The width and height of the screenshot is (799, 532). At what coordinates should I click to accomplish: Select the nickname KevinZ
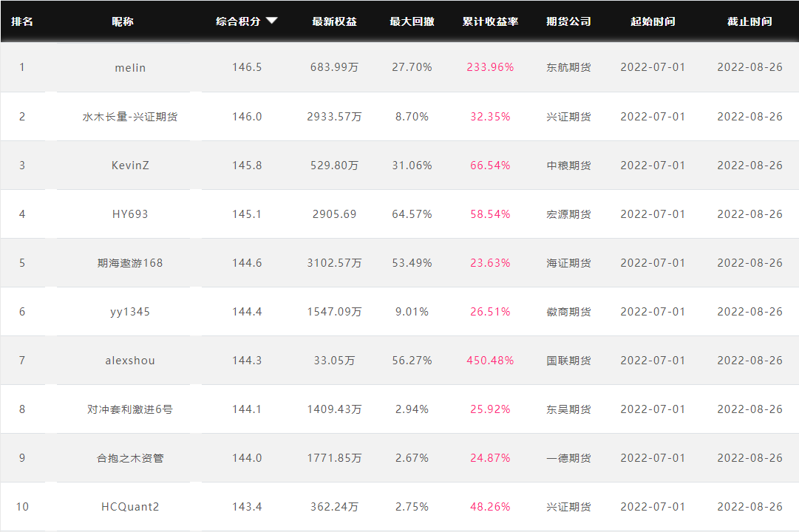coord(130,166)
